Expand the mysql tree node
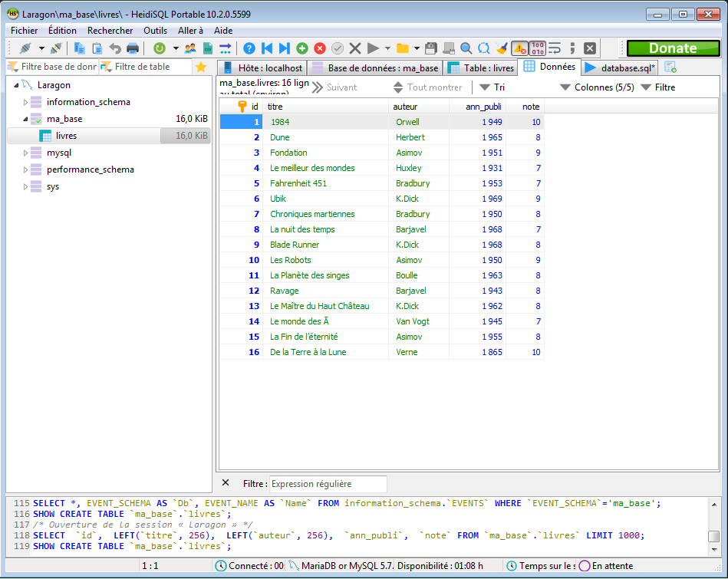 point(25,153)
